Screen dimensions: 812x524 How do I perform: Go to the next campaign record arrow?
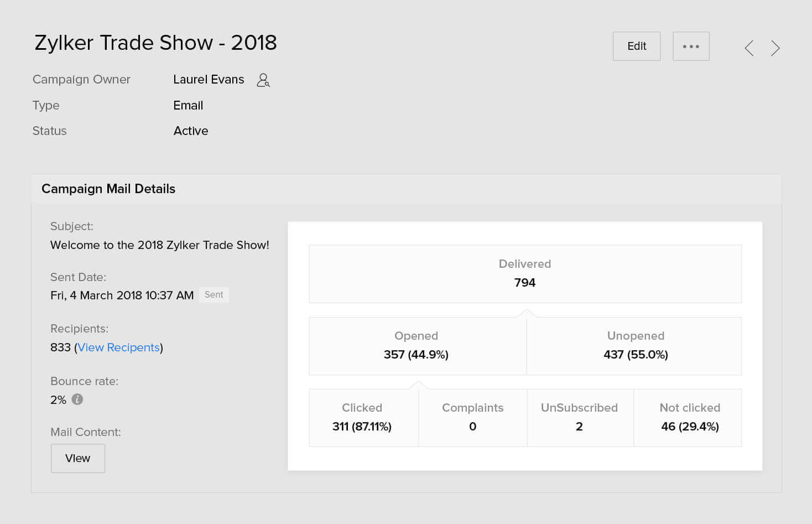775,48
